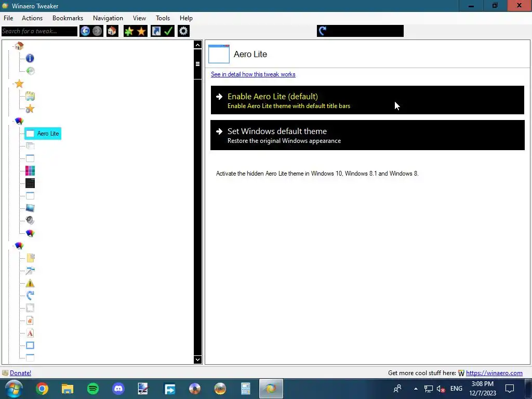Go back with the blue back arrow
The height and width of the screenshot is (399, 532).
point(85,31)
